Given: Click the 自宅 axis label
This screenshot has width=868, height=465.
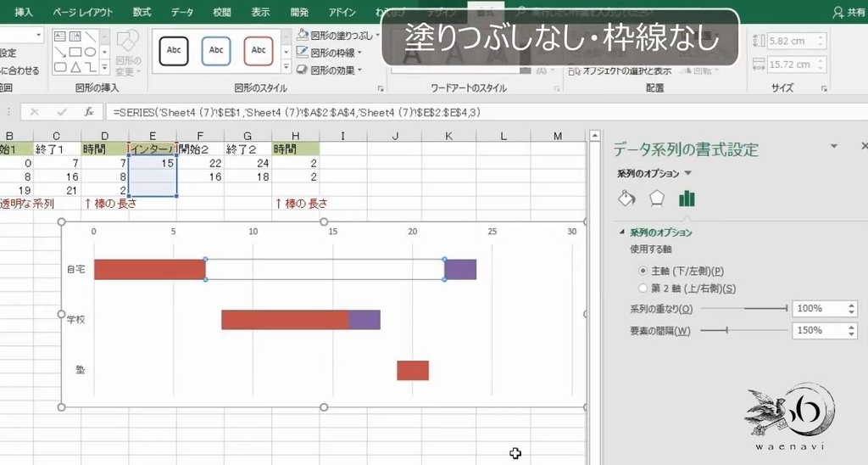Looking at the screenshot, I should [75, 269].
